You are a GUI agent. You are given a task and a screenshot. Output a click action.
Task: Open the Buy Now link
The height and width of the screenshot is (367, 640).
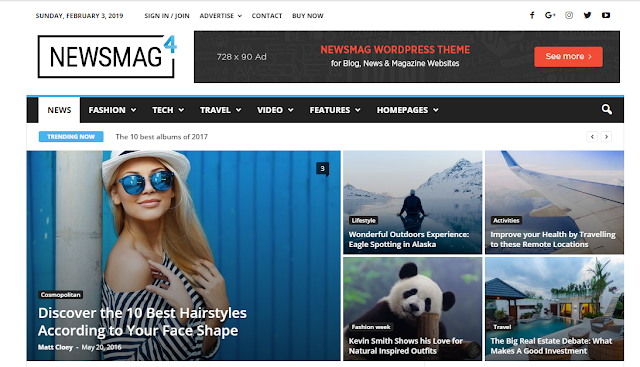[308, 16]
